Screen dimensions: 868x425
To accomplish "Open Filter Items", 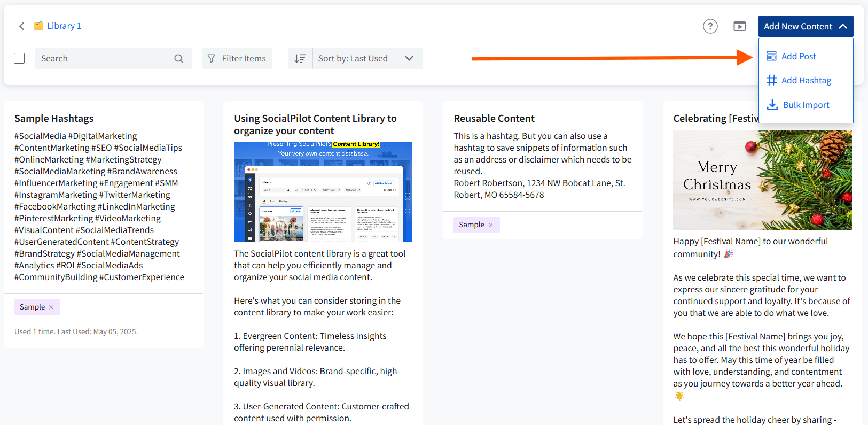I will pyautogui.click(x=237, y=58).
